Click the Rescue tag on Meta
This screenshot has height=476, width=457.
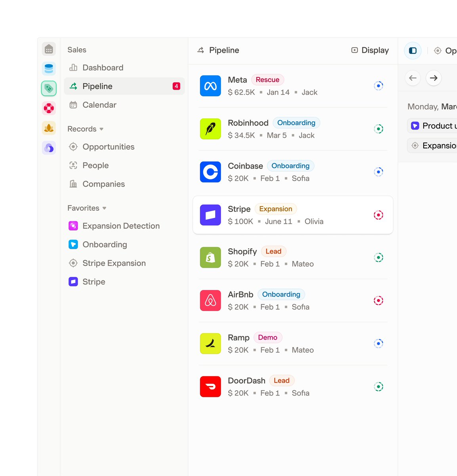[x=268, y=80]
